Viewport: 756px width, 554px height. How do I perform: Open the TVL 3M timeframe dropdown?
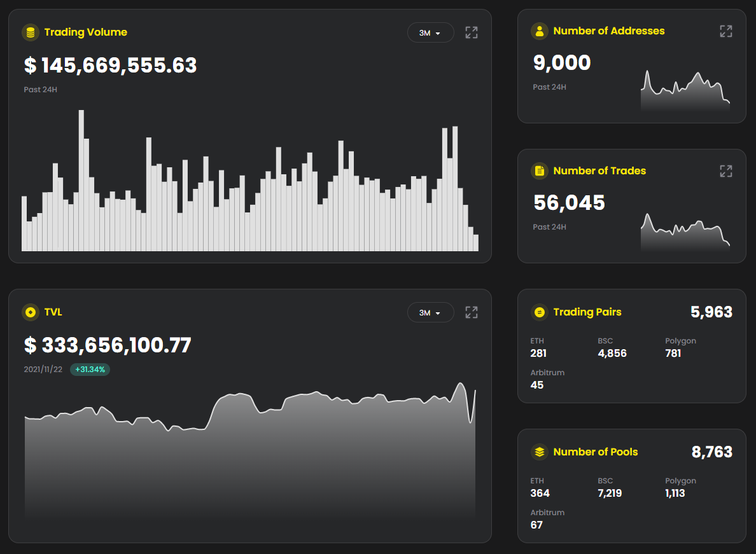(x=430, y=313)
